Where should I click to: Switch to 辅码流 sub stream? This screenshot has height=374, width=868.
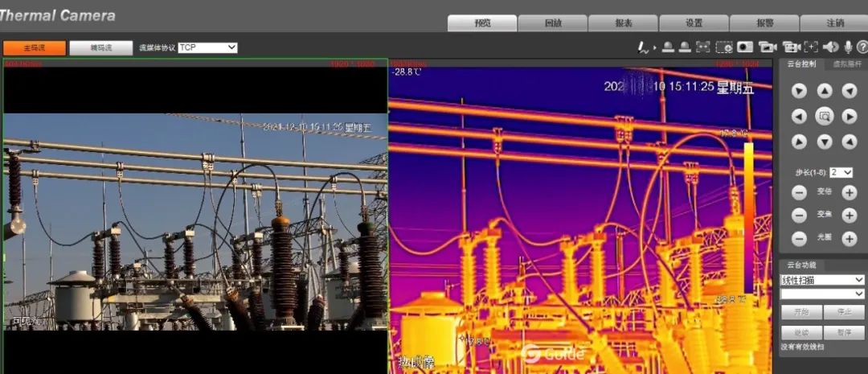point(100,48)
